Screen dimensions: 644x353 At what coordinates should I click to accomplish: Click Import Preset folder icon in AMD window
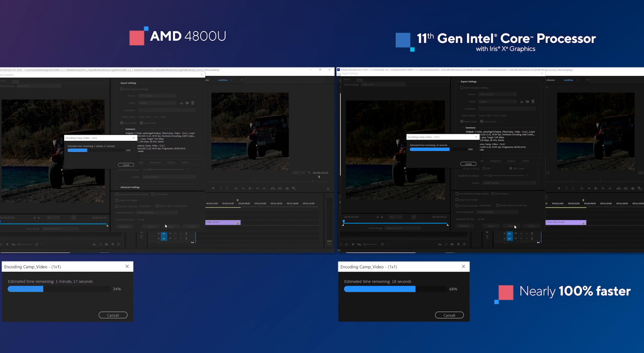coord(187,103)
